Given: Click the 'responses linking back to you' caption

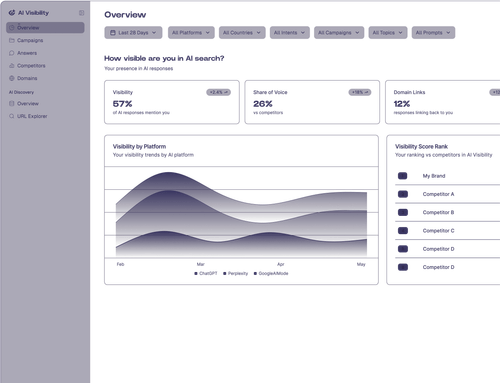Looking at the screenshot, I should tap(423, 113).
